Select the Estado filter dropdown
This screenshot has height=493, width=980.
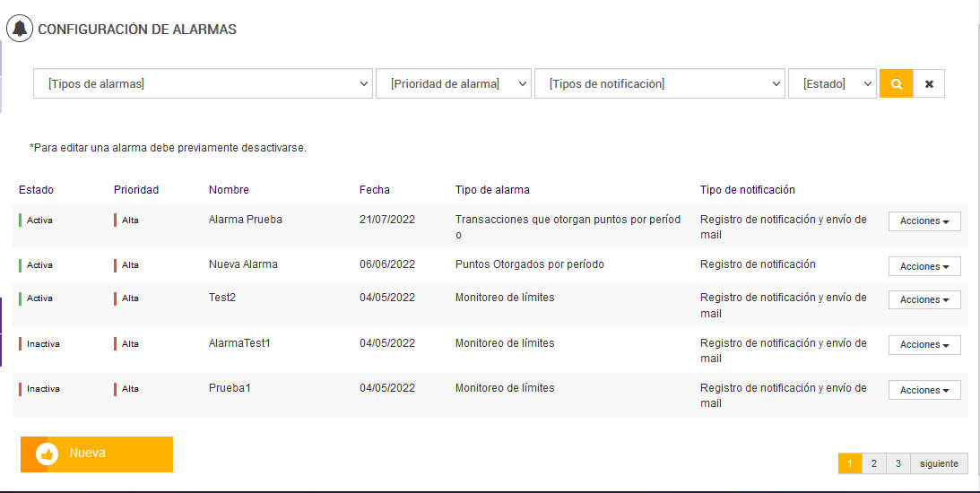click(832, 83)
